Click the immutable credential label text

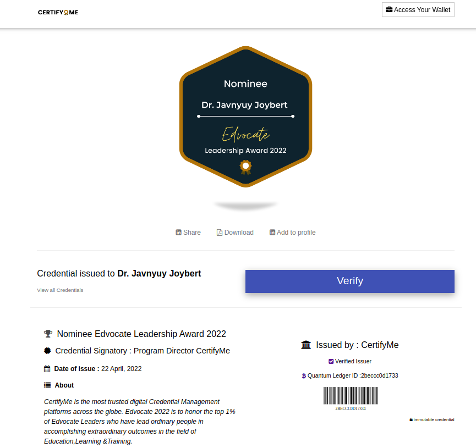[435, 419]
